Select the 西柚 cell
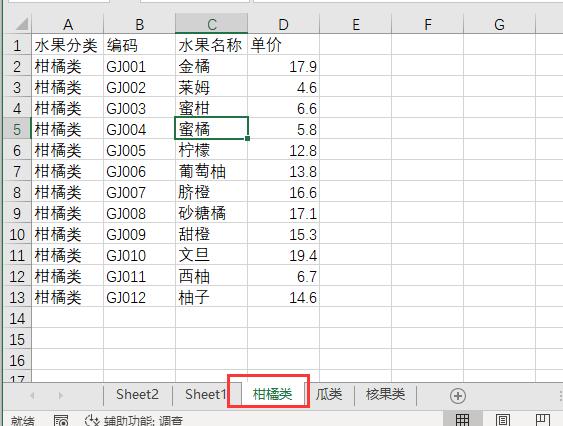This screenshot has height=426, width=563. point(211,276)
